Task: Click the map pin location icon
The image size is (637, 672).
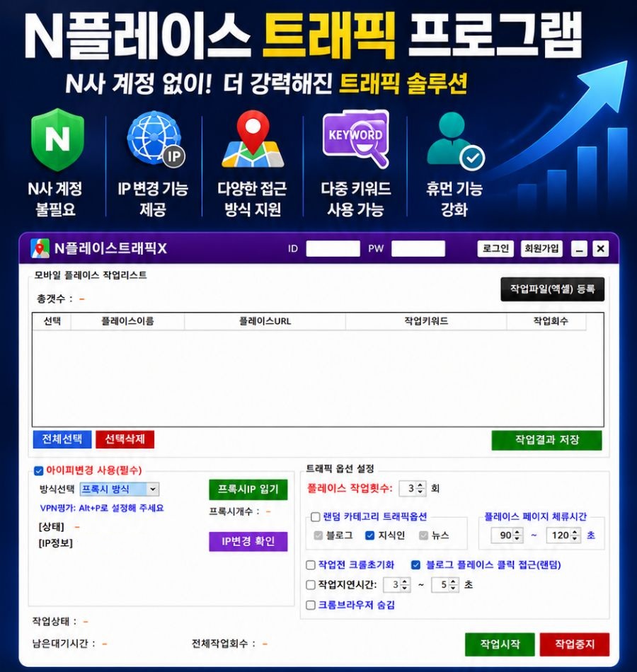Action: [253, 139]
